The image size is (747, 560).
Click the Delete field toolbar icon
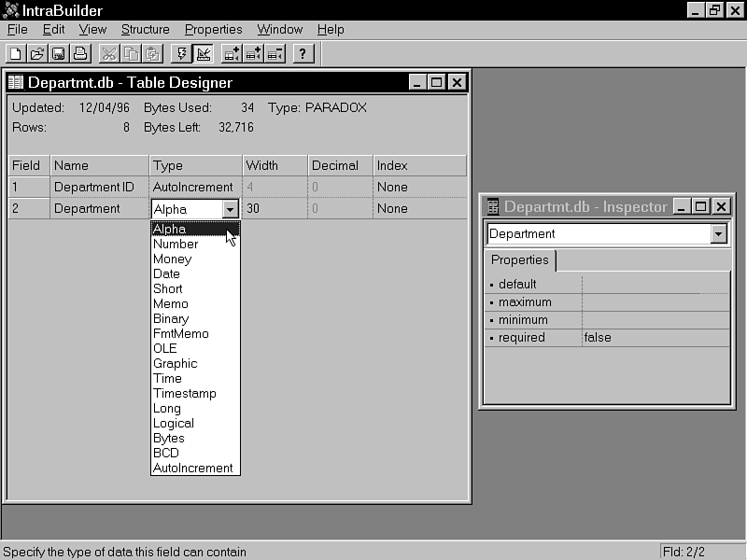tap(275, 53)
